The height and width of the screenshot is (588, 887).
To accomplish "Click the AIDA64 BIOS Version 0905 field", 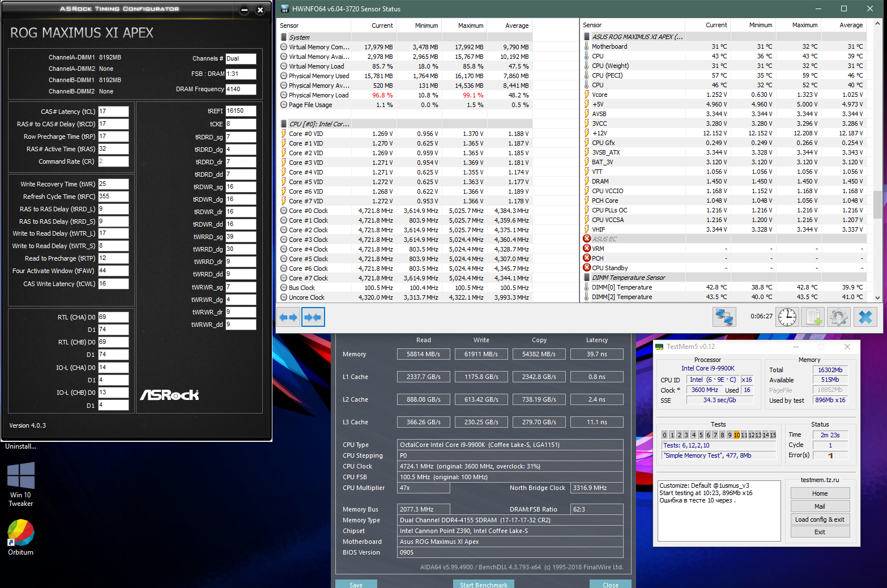I will pyautogui.click(x=510, y=552).
